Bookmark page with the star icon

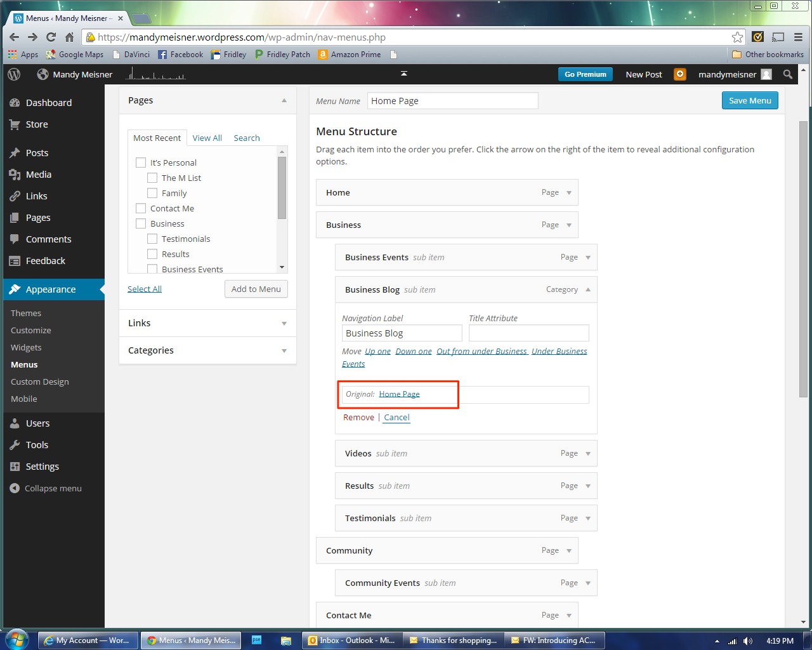click(737, 37)
